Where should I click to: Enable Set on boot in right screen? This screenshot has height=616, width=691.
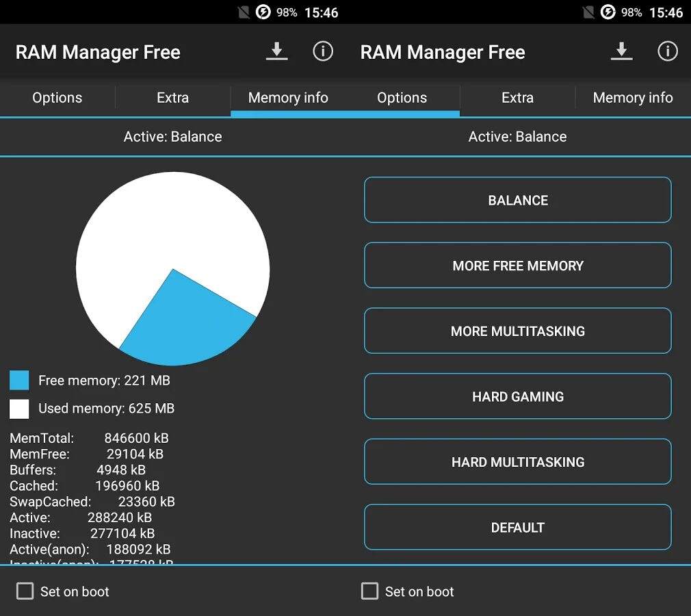click(369, 591)
